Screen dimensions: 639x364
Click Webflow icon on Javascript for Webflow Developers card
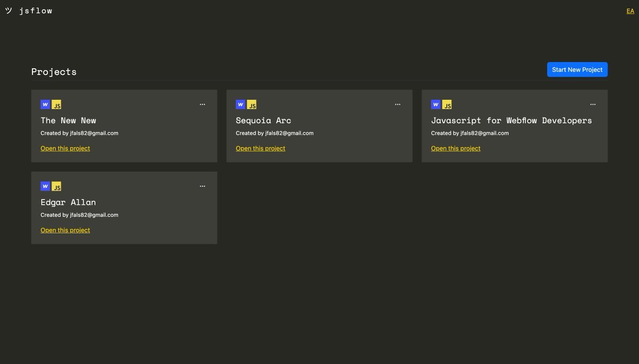pos(436,104)
